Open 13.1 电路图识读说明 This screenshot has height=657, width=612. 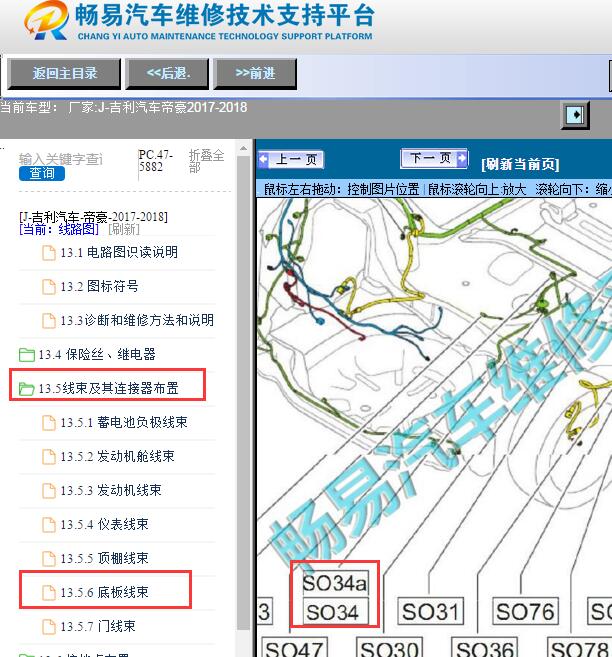[x=119, y=252]
